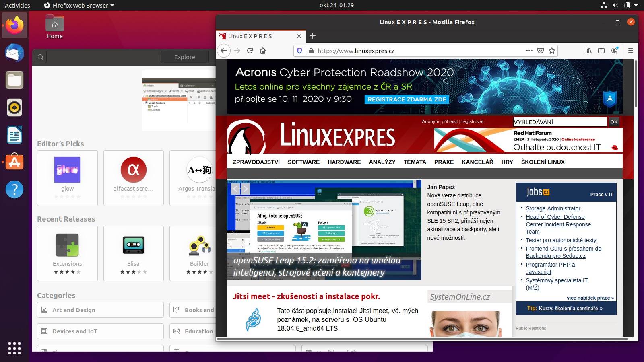644x362 pixels.
Task: Open volume indicator in top bar
Action: pos(615,5)
